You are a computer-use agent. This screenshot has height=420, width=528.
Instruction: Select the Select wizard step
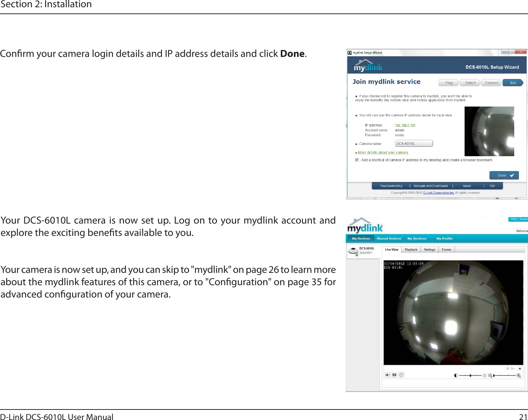470,83
